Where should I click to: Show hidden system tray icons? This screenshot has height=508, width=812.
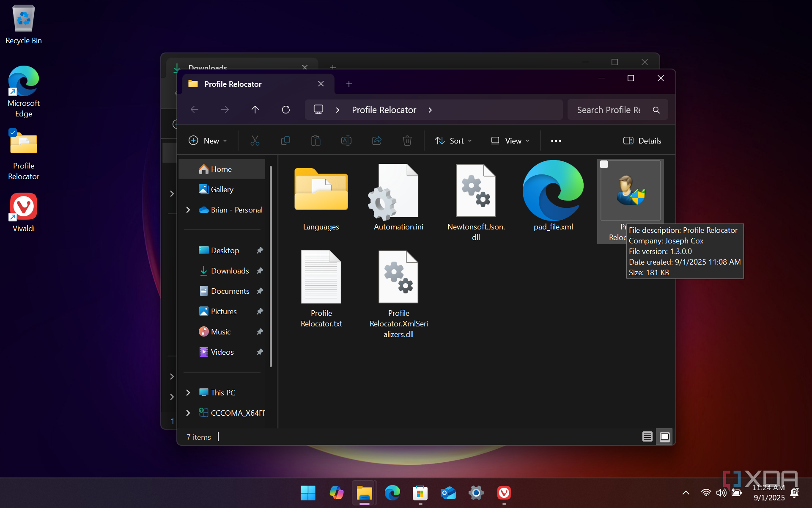tap(686, 493)
